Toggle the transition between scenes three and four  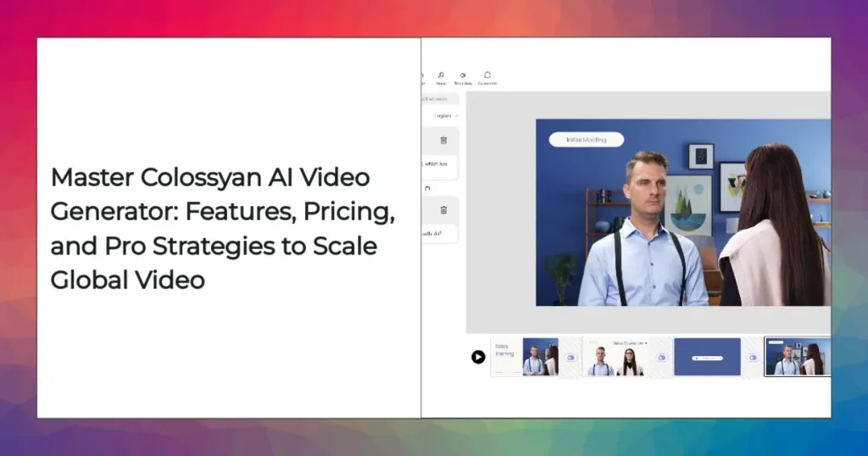pos(753,358)
